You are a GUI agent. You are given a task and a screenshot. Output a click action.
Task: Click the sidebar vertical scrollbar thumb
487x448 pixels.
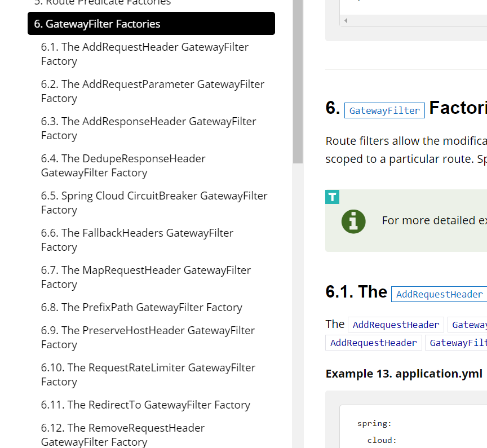point(298,81)
